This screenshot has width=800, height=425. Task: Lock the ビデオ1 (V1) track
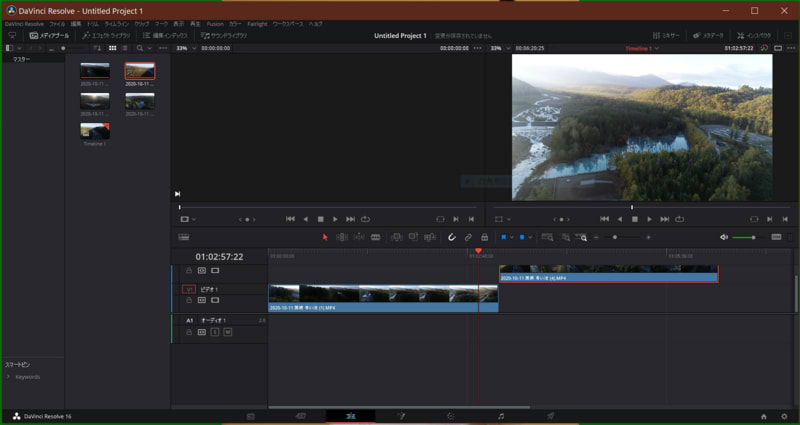[x=189, y=301]
